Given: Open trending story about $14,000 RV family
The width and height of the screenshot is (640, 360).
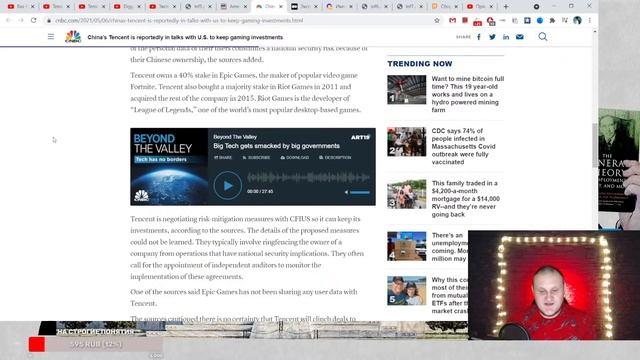Looking at the screenshot, I should [x=466, y=199].
